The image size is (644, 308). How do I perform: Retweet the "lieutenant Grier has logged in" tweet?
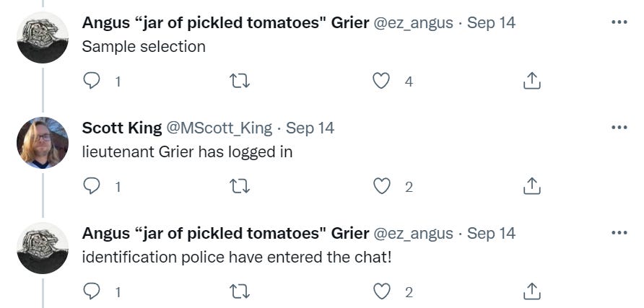point(239,187)
